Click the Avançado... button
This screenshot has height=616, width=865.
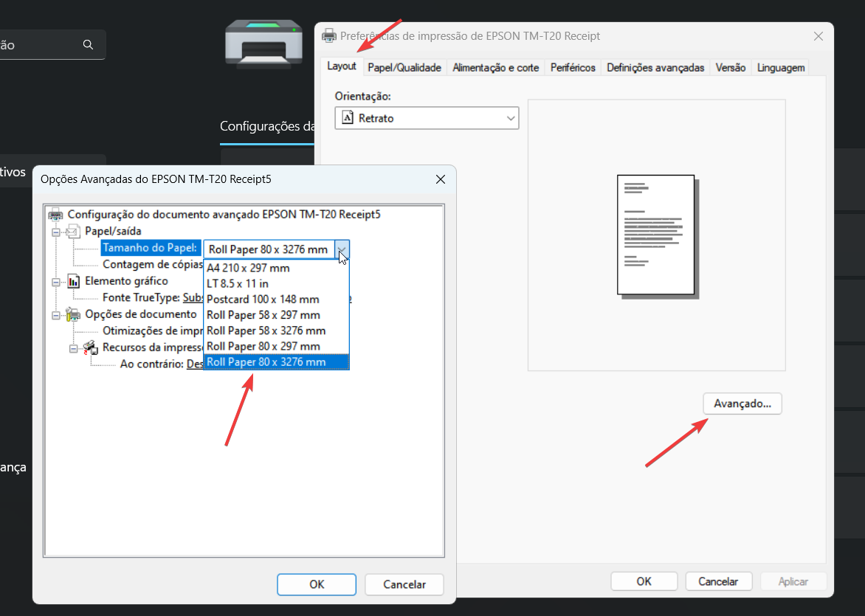[742, 404]
